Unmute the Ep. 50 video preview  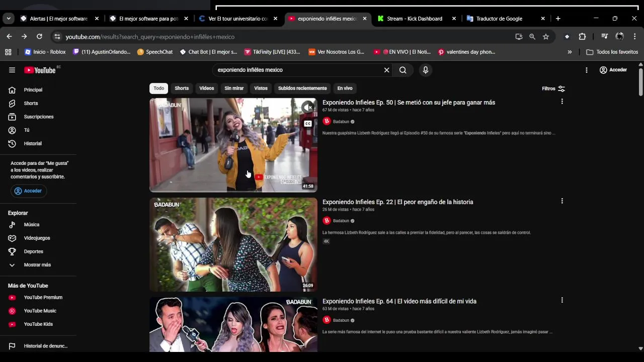pyautogui.click(x=307, y=107)
